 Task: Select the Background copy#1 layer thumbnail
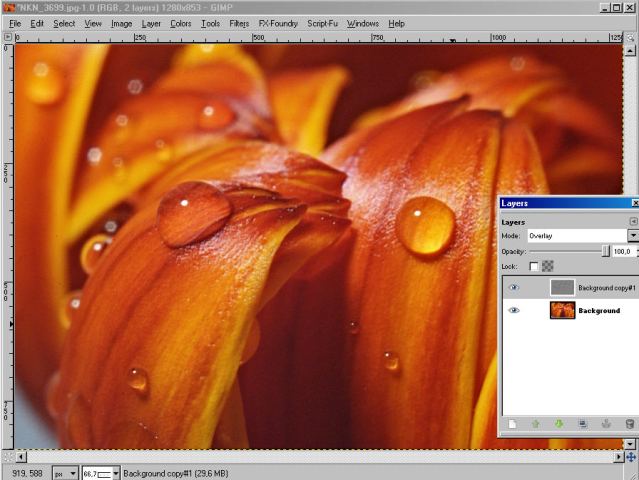click(x=562, y=287)
